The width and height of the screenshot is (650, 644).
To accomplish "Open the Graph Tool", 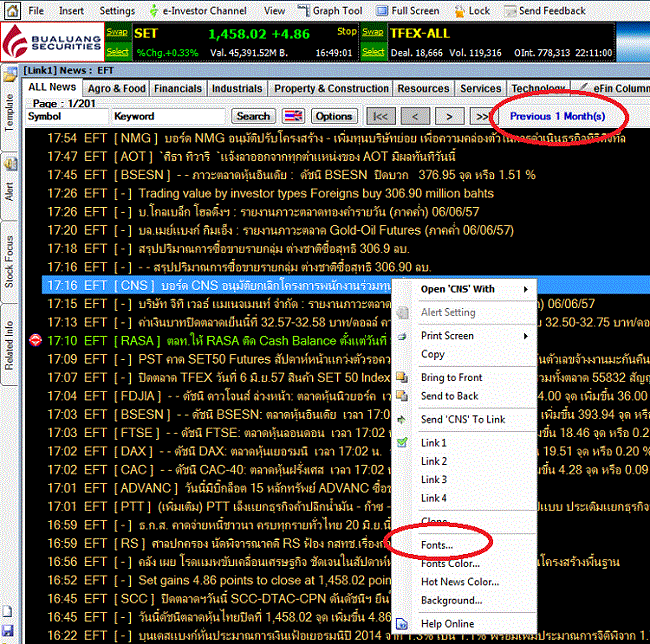I will tap(330, 11).
